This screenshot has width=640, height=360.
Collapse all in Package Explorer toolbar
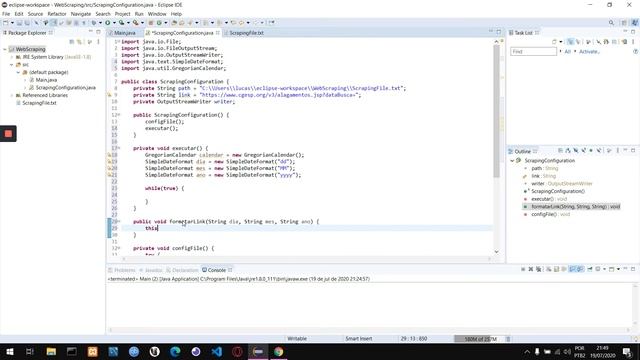(x=72, y=42)
